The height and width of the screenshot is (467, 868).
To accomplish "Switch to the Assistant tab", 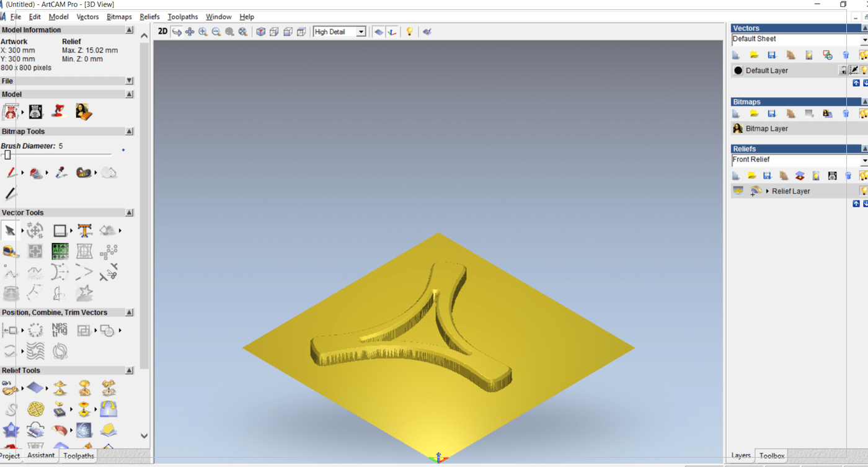I will pyautogui.click(x=41, y=455).
